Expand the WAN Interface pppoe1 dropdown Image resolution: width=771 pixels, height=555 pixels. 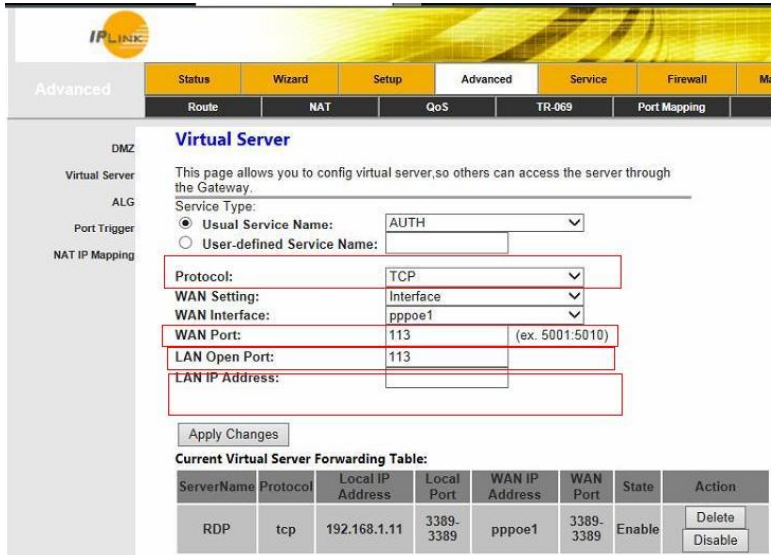click(484, 314)
